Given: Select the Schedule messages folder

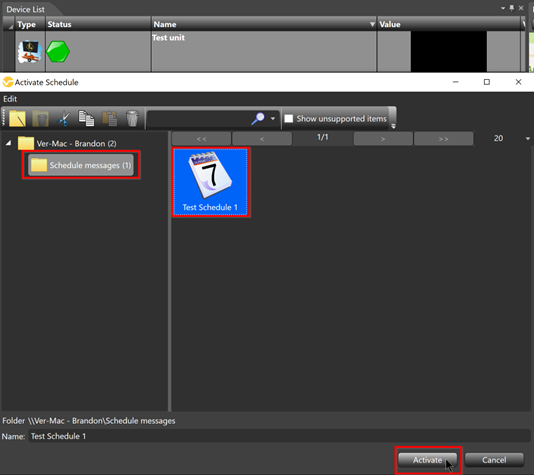Looking at the screenshot, I should 81,165.
